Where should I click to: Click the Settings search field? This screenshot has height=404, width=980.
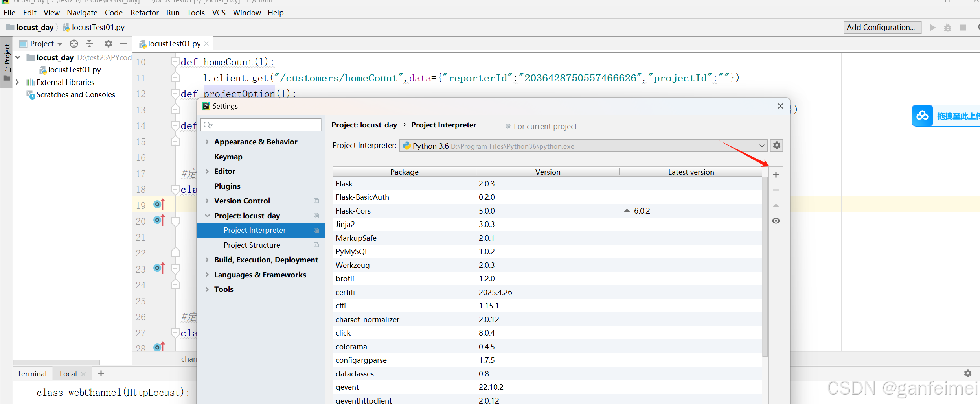pyautogui.click(x=261, y=125)
